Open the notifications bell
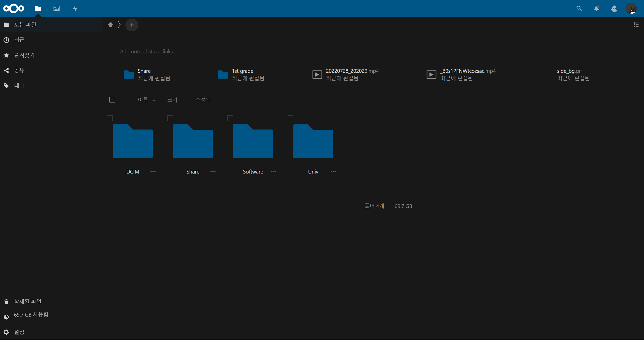644x340 pixels. 596,9
